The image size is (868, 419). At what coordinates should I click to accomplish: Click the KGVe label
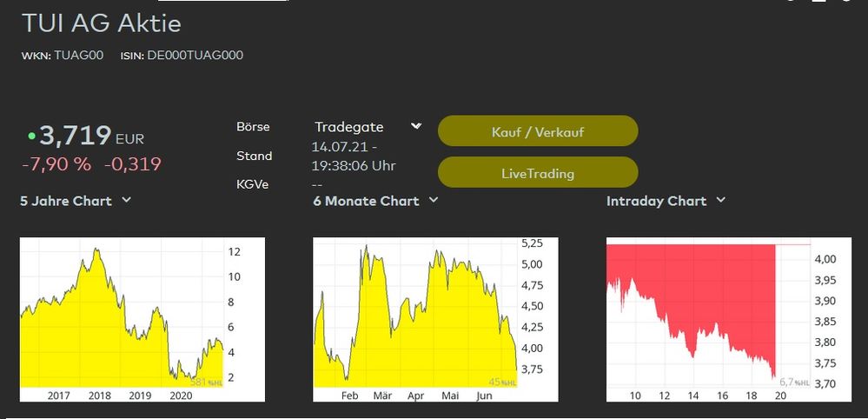click(x=253, y=184)
